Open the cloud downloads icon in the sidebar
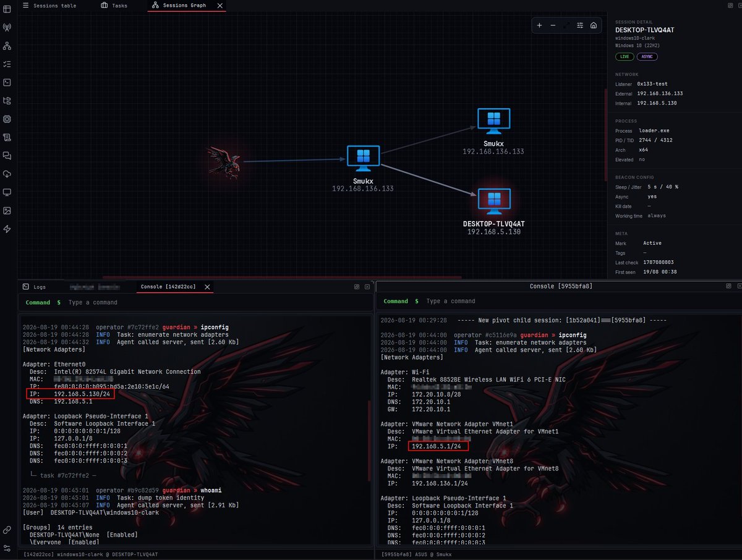This screenshot has height=560, width=742. (7, 174)
